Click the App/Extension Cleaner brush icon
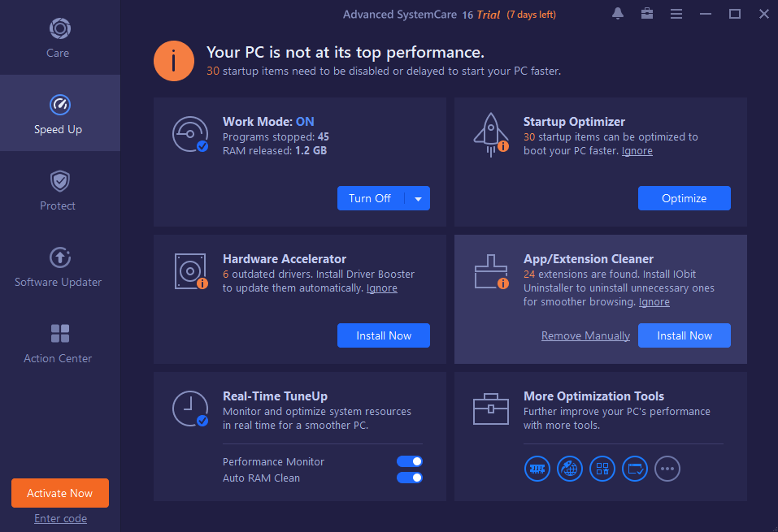Image resolution: width=778 pixels, height=532 pixels. click(491, 272)
